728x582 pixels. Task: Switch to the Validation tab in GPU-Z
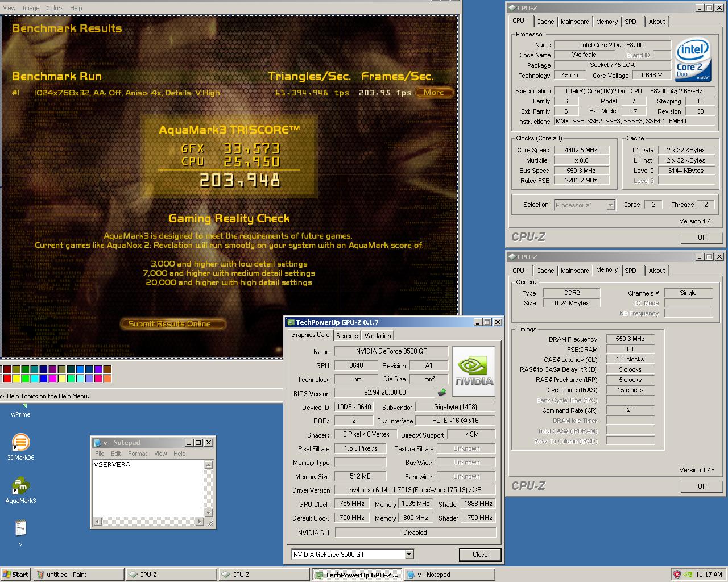[x=378, y=336]
